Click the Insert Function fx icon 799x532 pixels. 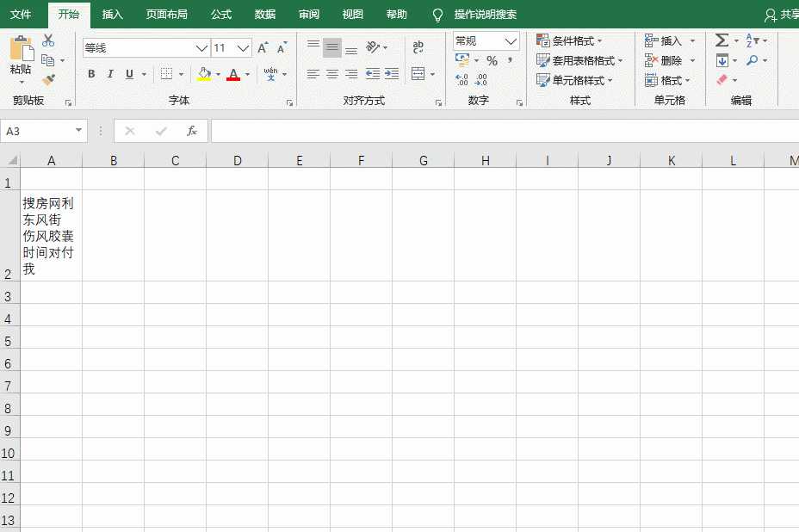(192, 131)
